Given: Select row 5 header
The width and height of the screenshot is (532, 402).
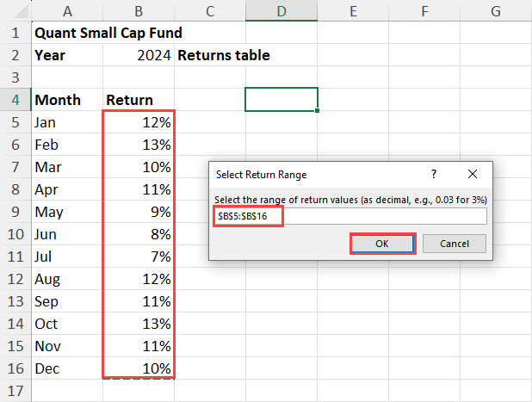Looking at the screenshot, I should pyautogui.click(x=15, y=122).
